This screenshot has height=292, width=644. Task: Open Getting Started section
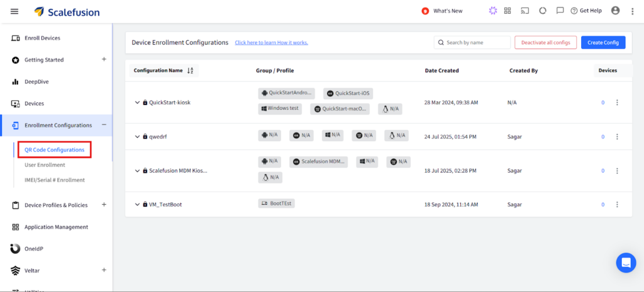44,60
